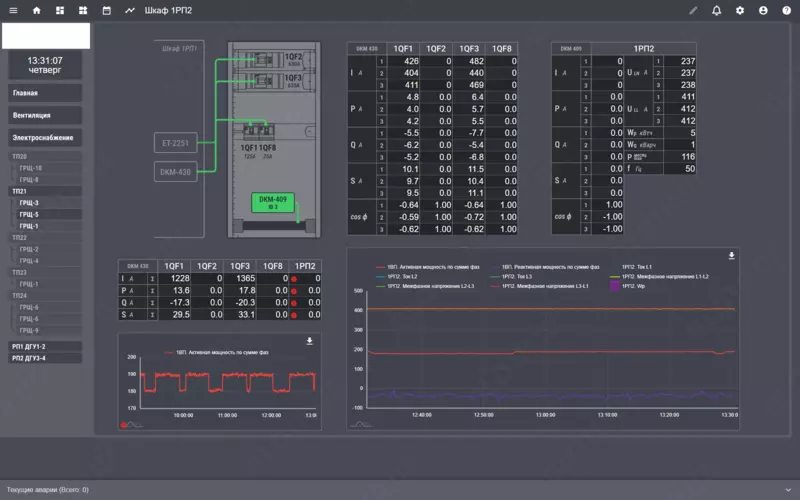Screen dimensions: 800x500
Task: Open the trends chart icon
Action: point(130,10)
